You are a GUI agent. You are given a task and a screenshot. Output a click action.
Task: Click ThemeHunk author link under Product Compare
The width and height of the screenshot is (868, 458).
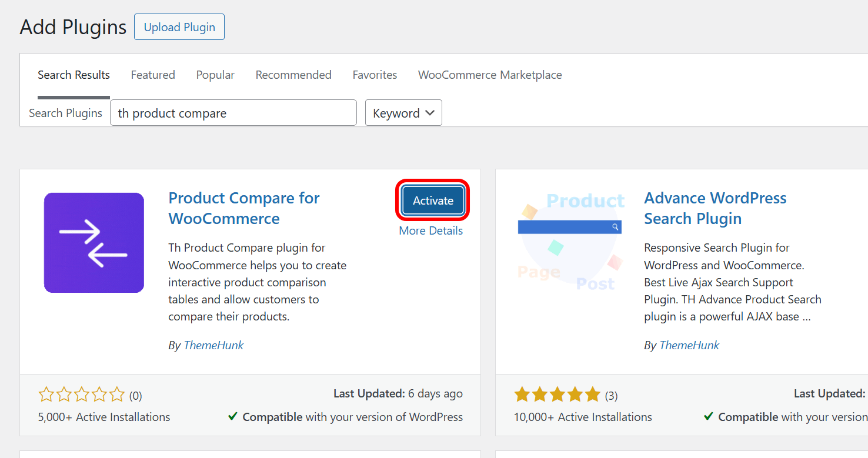pos(213,345)
